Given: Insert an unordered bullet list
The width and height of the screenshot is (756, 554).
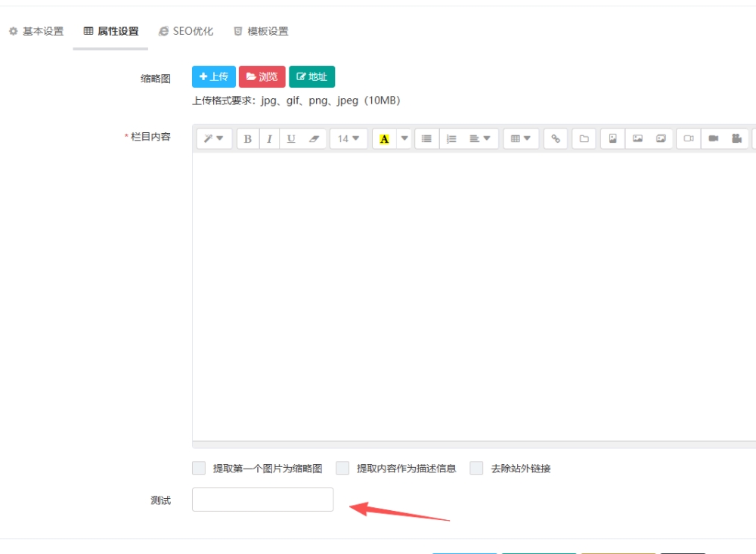Looking at the screenshot, I should (x=426, y=139).
